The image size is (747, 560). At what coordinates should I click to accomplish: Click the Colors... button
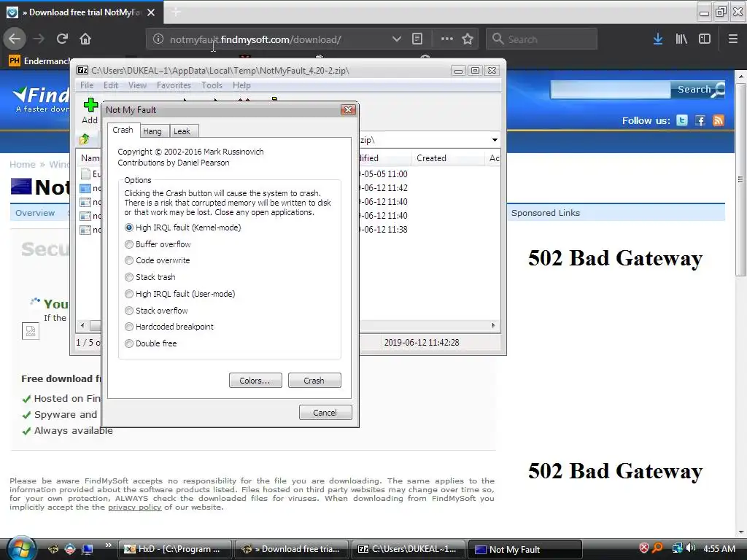point(255,381)
